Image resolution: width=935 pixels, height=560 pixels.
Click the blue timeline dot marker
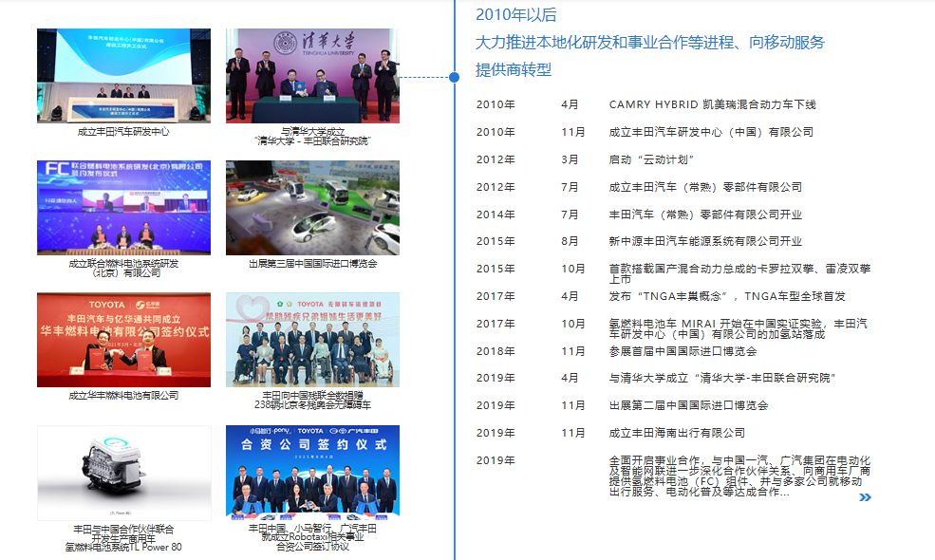(x=454, y=76)
